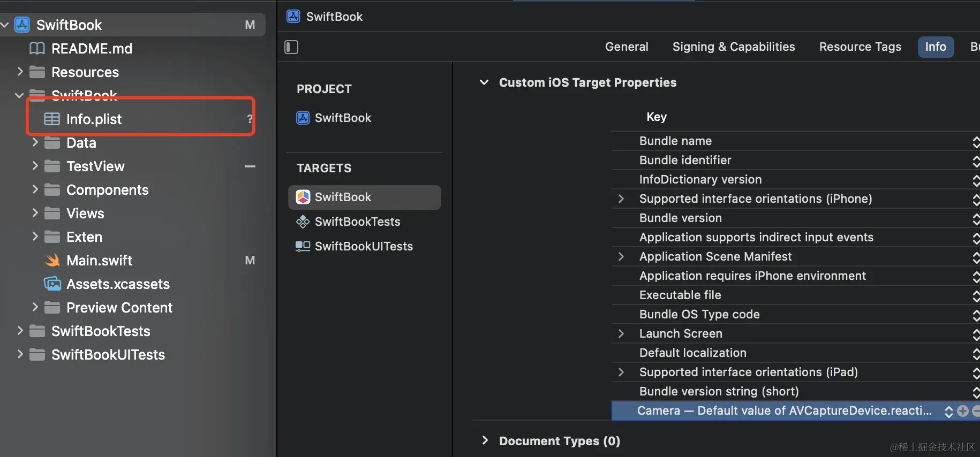Click the SwiftBook app icon in breadcrumb bar
The image size is (980, 457).
point(293,16)
